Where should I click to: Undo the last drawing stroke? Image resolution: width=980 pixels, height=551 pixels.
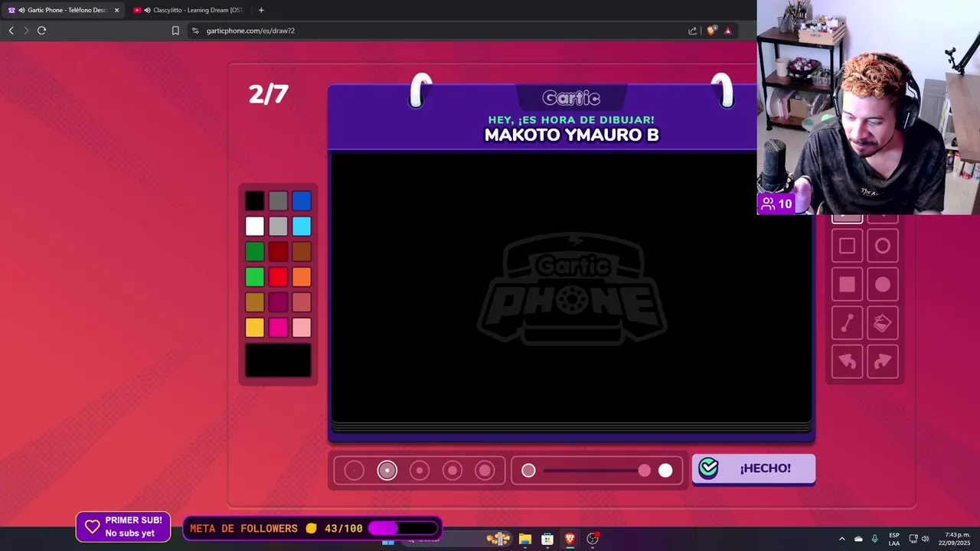[847, 361]
